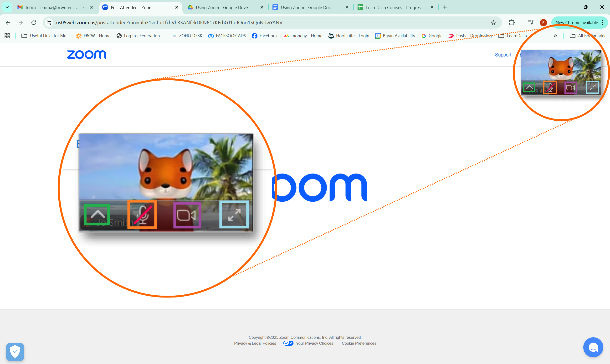Click the address bar URL
This screenshot has width=610, height=364.
[169, 23]
